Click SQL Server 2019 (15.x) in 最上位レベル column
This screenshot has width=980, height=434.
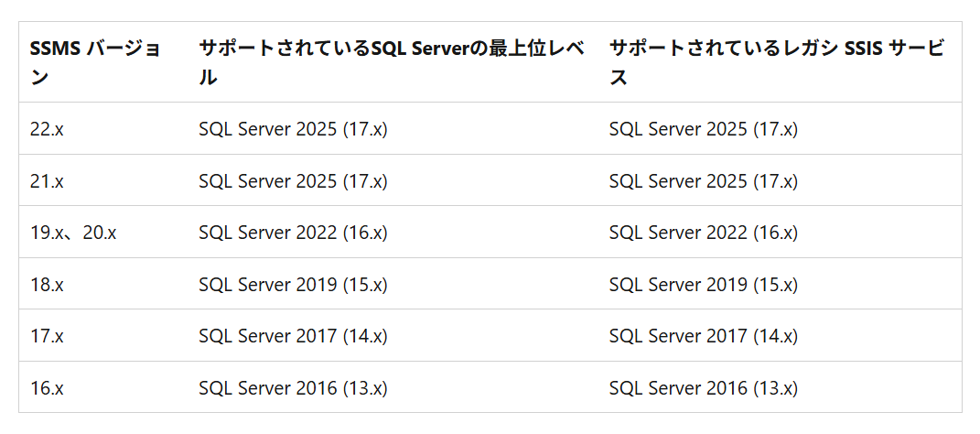coord(293,285)
